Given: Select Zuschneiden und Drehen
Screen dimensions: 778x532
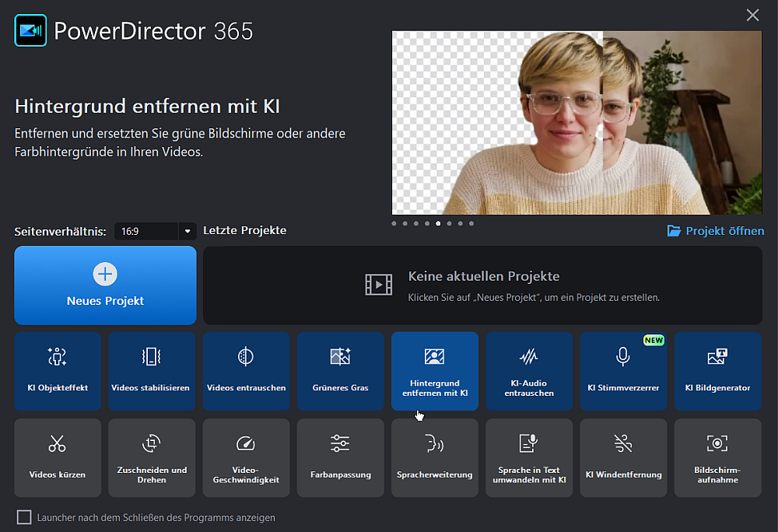Looking at the screenshot, I should point(152,457).
